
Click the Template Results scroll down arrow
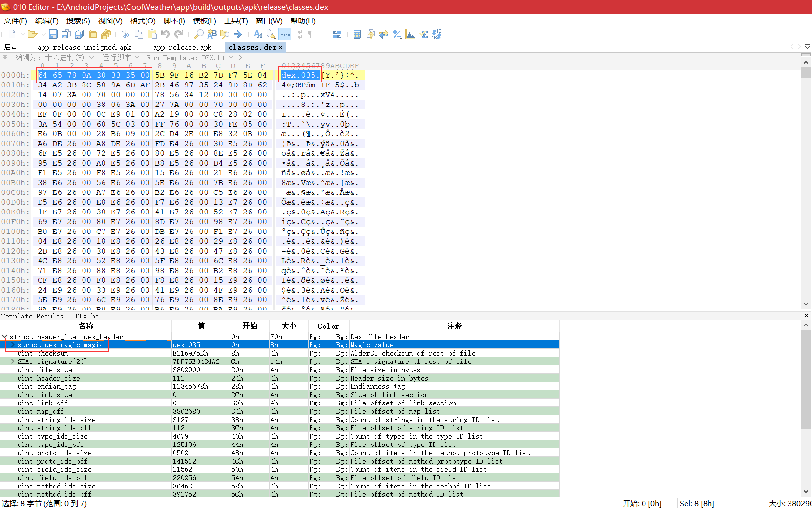tap(806, 492)
